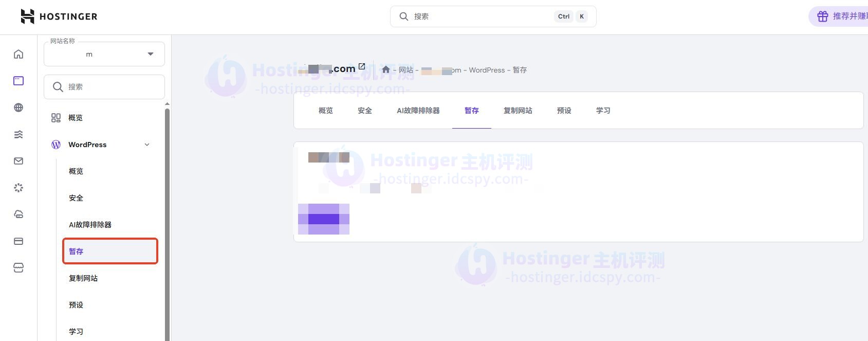
Task: Select the 暂存 tab
Action: pyautogui.click(x=472, y=111)
